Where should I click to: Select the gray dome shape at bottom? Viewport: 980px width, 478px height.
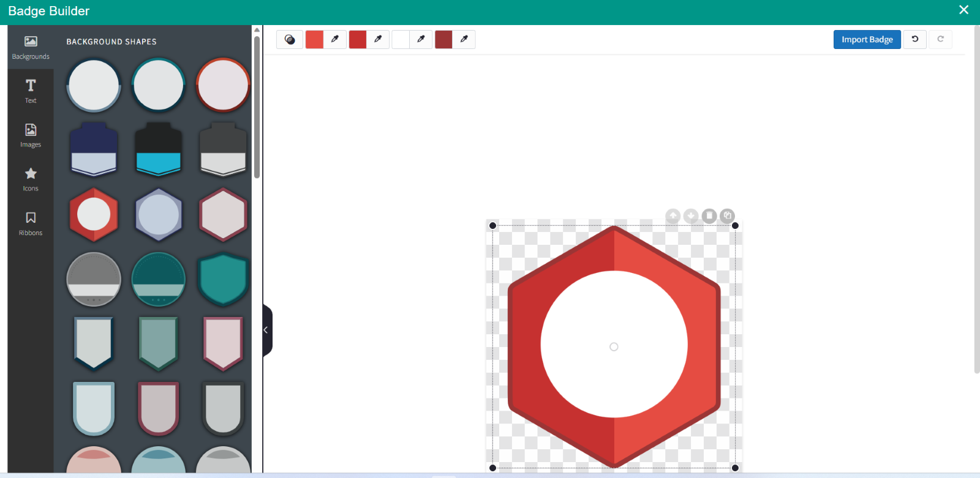(x=223, y=460)
